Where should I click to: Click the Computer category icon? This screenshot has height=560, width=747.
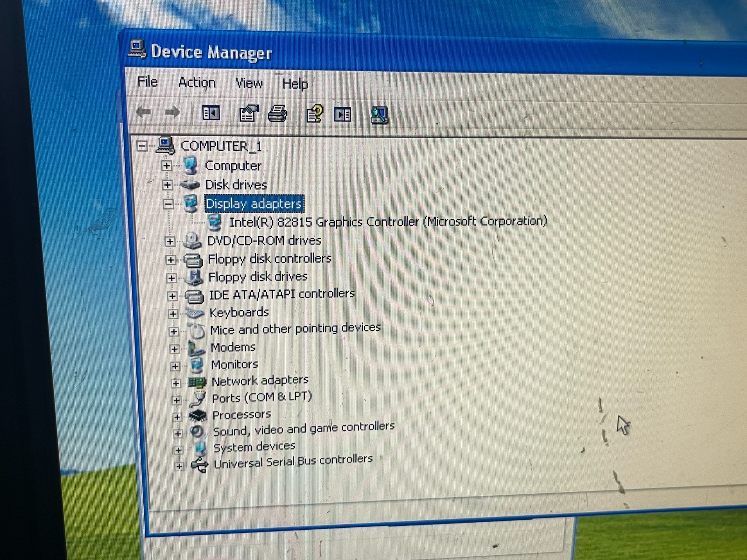pos(190,165)
